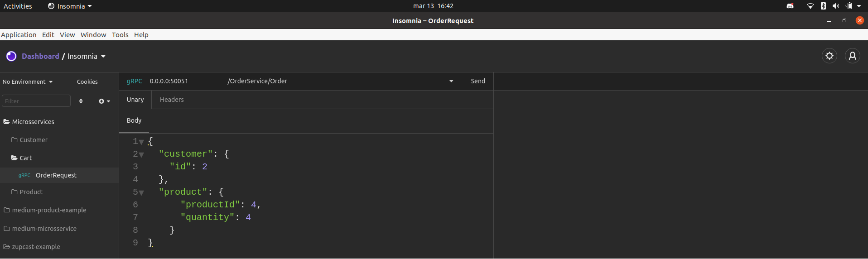Select the Body tab

click(x=134, y=120)
